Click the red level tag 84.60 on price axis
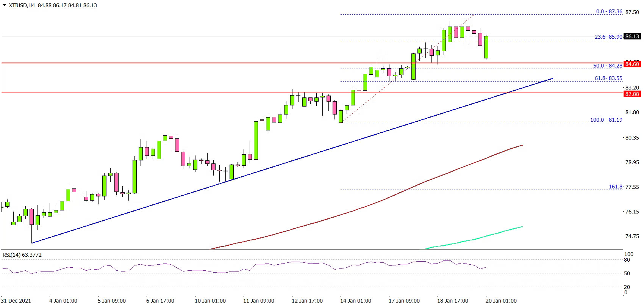The width and height of the screenshot is (644, 306). pyautogui.click(x=632, y=64)
